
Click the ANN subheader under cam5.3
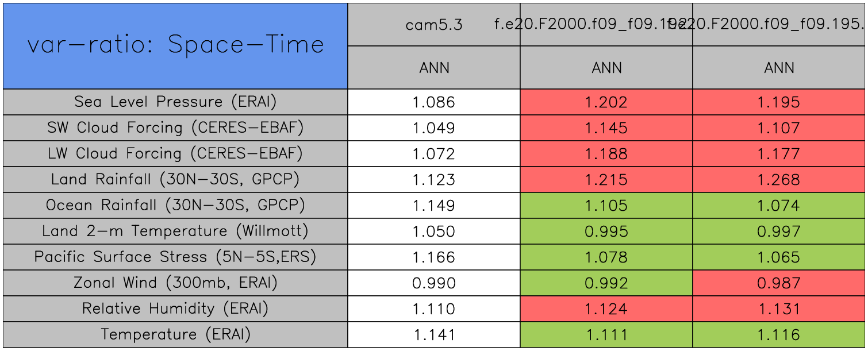pyautogui.click(x=434, y=68)
